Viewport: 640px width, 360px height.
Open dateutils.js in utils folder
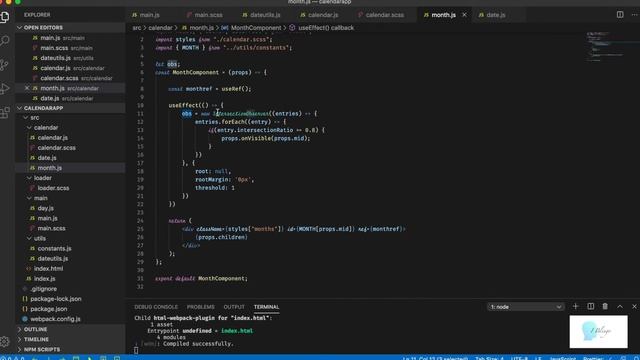[x=53, y=259]
